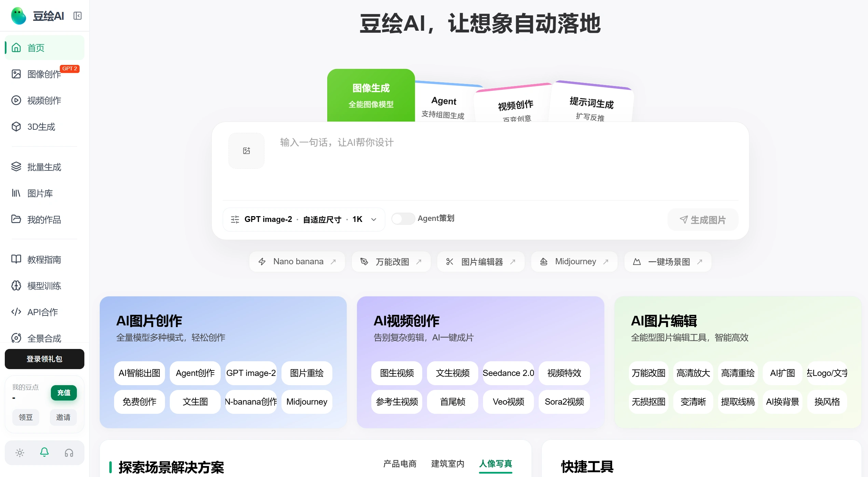Click 图生视频 chip
This screenshot has height=477, width=868.
[397, 373]
